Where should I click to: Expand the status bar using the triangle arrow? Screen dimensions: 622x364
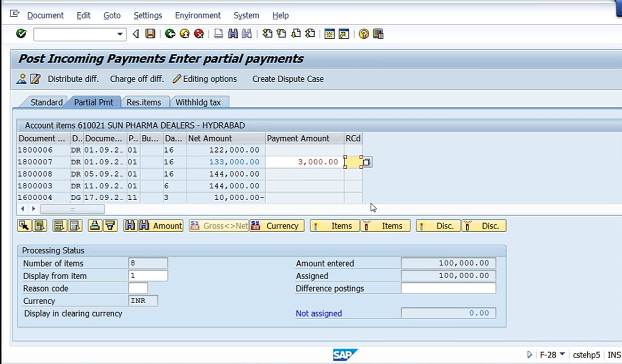(529, 354)
